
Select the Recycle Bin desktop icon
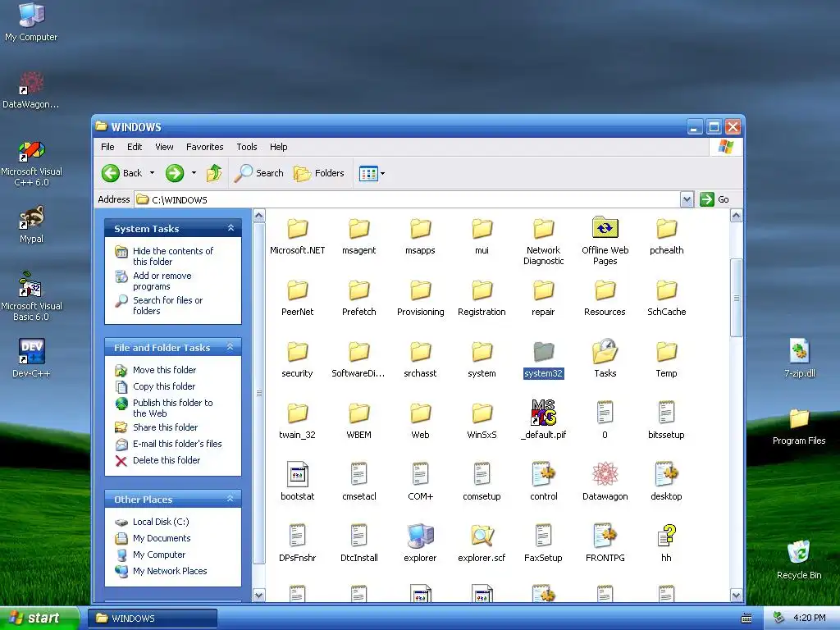(799, 552)
